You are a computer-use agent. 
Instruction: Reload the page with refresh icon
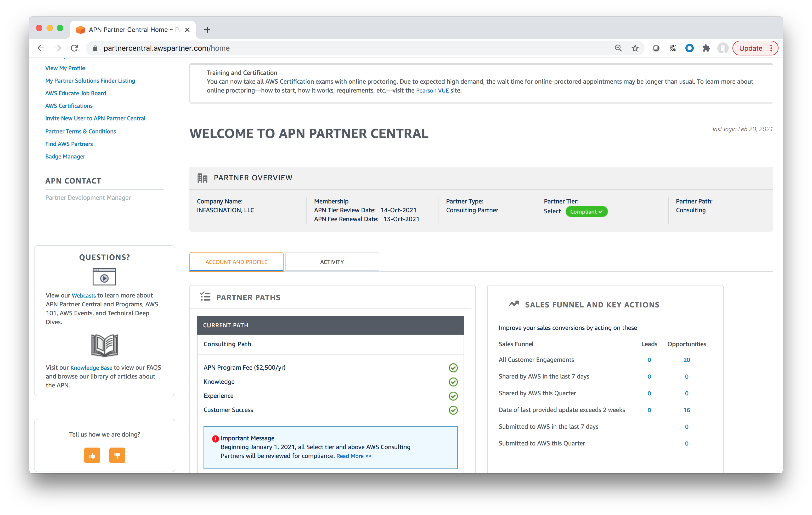pos(75,48)
